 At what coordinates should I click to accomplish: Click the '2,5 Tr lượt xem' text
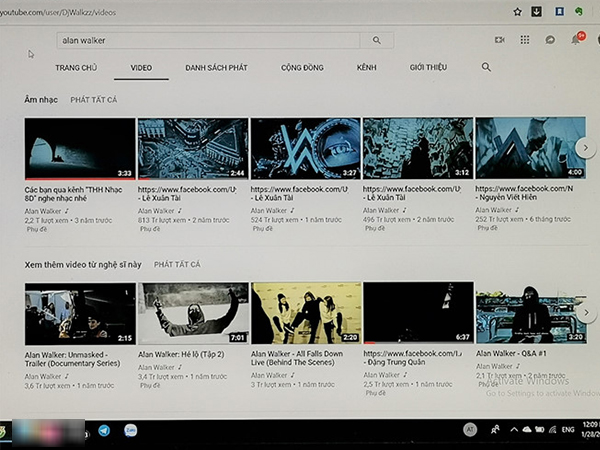click(x=386, y=384)
